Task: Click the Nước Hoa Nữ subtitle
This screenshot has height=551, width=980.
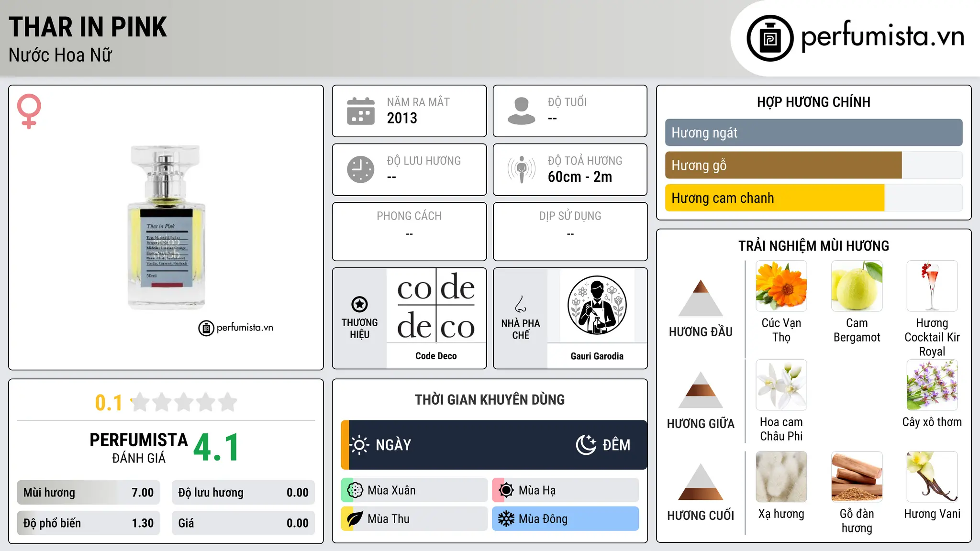Action: [x=60, y=55]
